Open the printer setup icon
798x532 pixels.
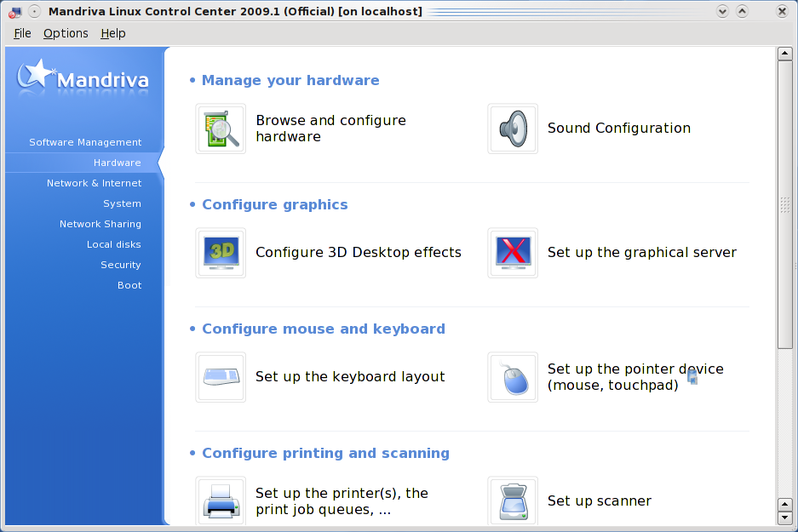[221, 501]
